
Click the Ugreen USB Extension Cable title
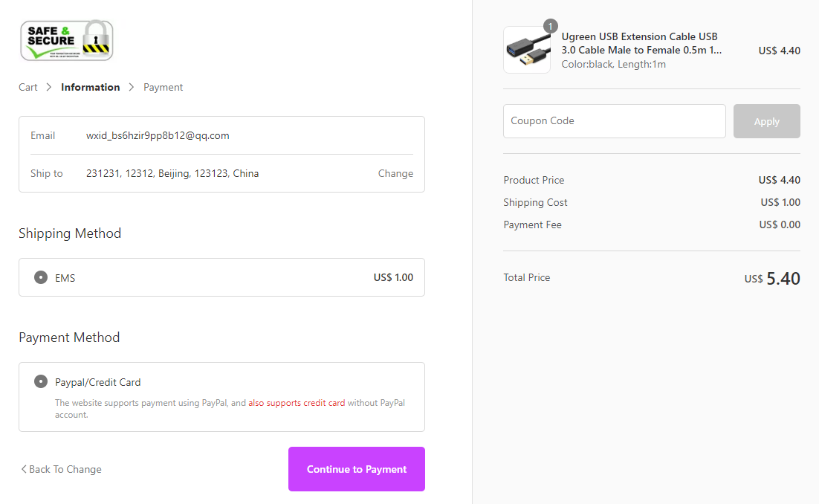click(641, 43)
